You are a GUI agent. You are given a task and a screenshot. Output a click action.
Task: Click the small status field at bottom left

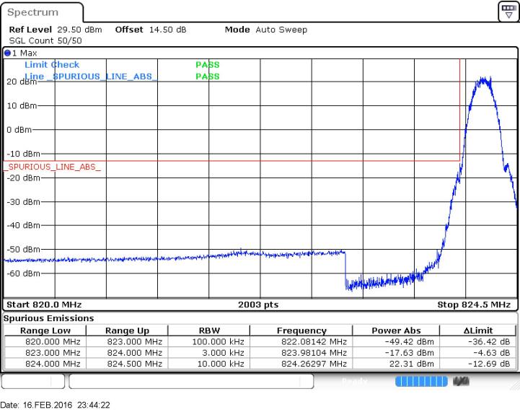[33, 381]
